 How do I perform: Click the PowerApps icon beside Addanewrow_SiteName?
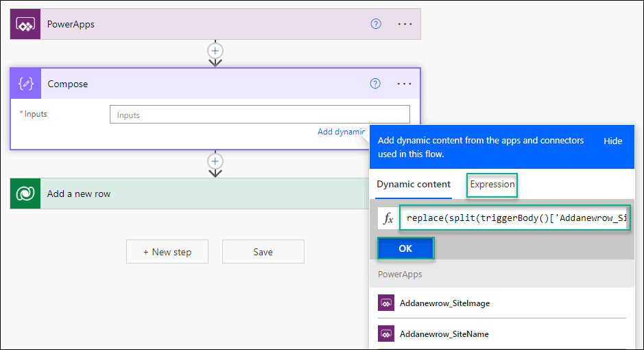386,334
